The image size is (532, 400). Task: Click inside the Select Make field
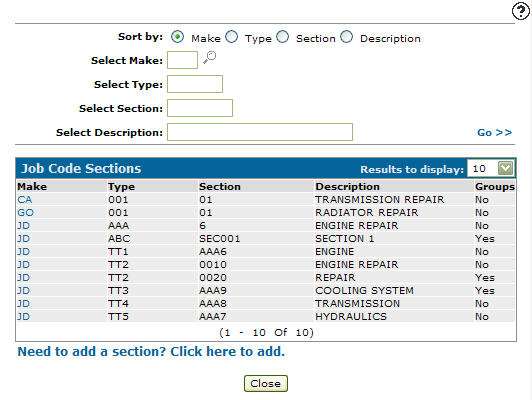[183, 60]
